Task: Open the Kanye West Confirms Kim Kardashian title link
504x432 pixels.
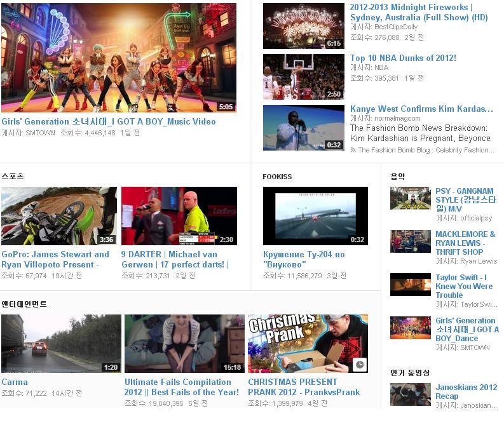Action: [x=421, y=109]
